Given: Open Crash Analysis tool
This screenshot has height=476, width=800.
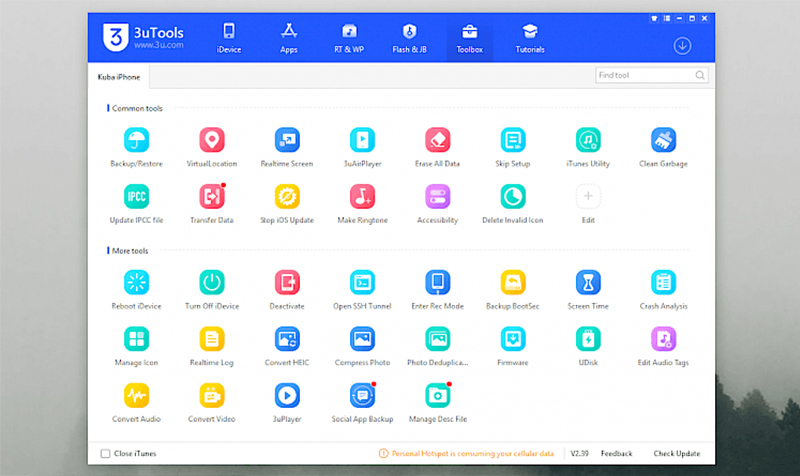Looking at the screenshot, I should [x=663, y=282].
